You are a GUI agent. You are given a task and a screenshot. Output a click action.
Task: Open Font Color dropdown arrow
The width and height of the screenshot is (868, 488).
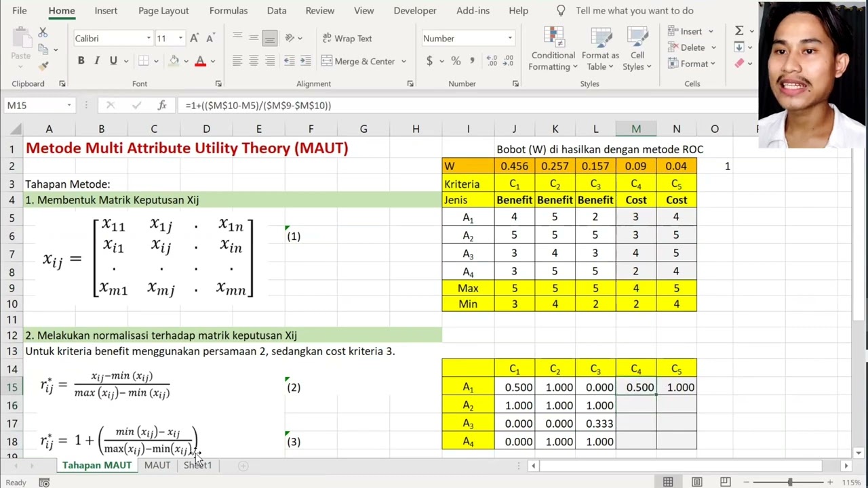click(x=212, y=61)
